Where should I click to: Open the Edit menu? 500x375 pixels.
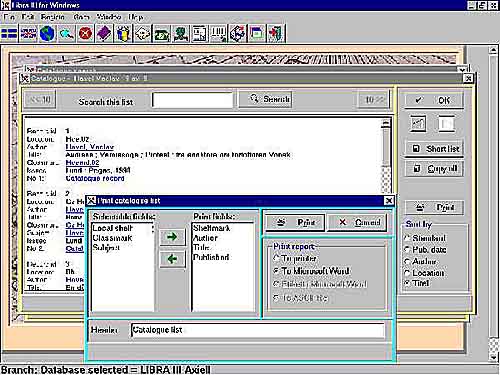coord(28,17)
